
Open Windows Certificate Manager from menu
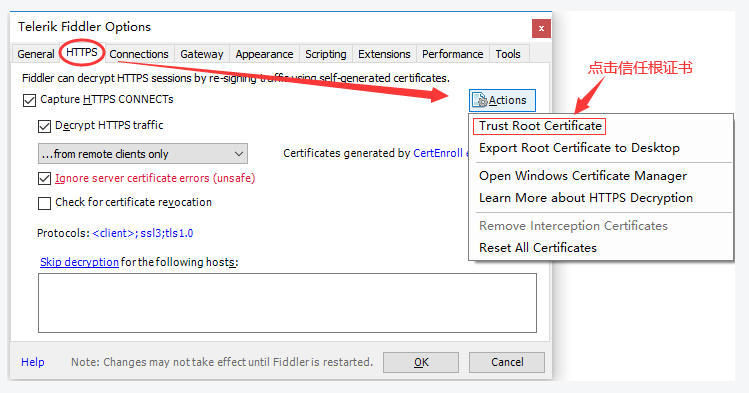tap(583, 176)
